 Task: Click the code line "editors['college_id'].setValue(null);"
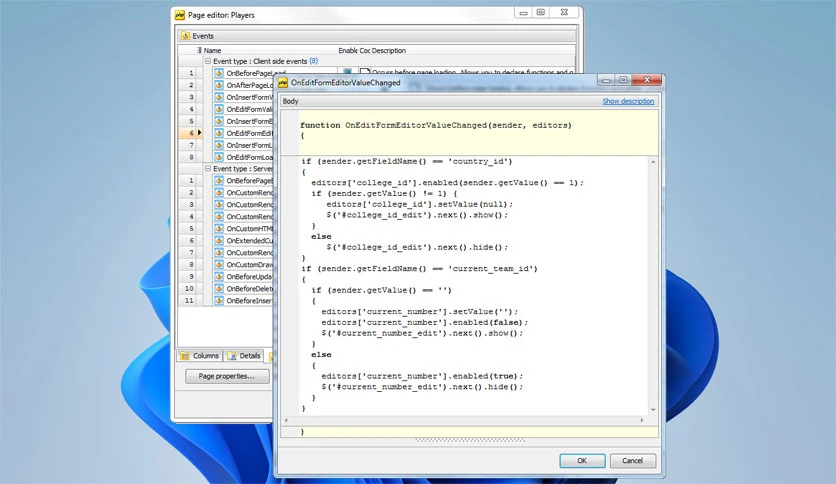(420, 204)
